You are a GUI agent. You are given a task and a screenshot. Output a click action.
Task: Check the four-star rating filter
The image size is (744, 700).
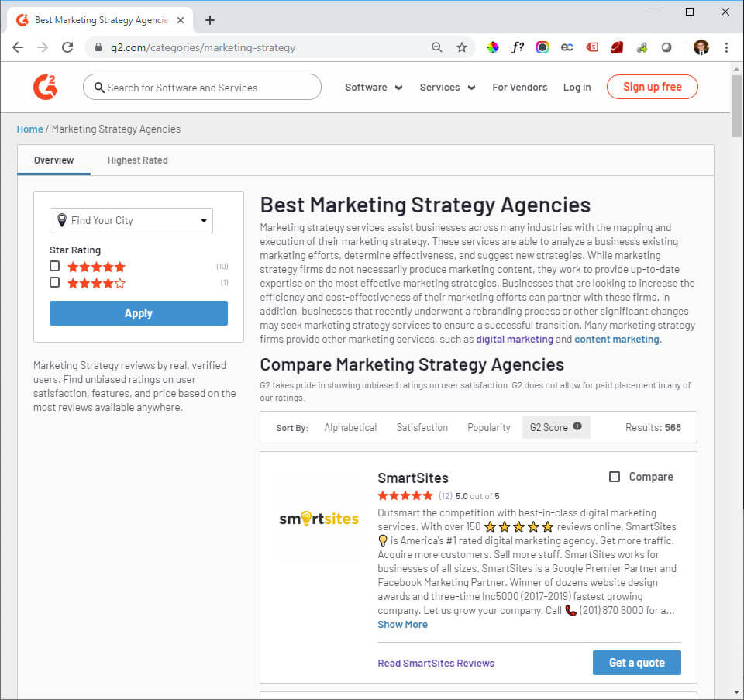[x=54, y=282]
